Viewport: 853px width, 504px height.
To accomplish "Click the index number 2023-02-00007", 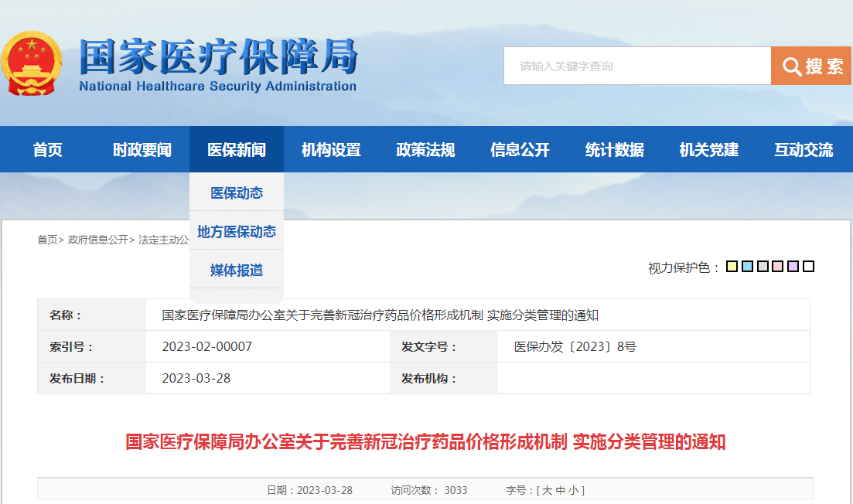I will [206, 346].
